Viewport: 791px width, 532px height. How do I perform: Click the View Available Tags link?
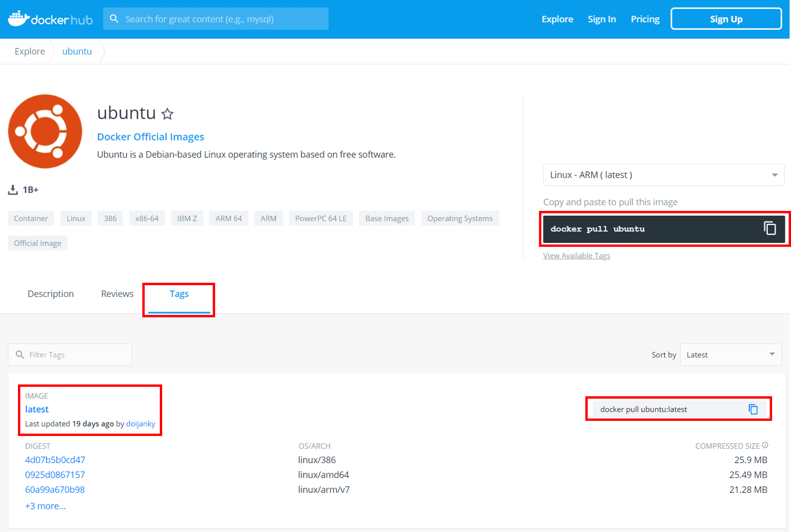click(x=576, y=255)
